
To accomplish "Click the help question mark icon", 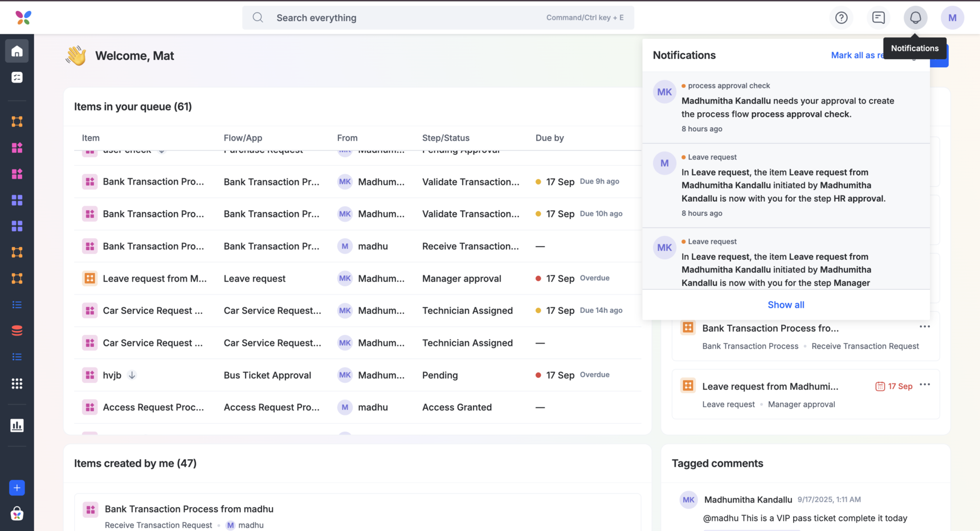I will pyautogui.click(x=841, y=18).
